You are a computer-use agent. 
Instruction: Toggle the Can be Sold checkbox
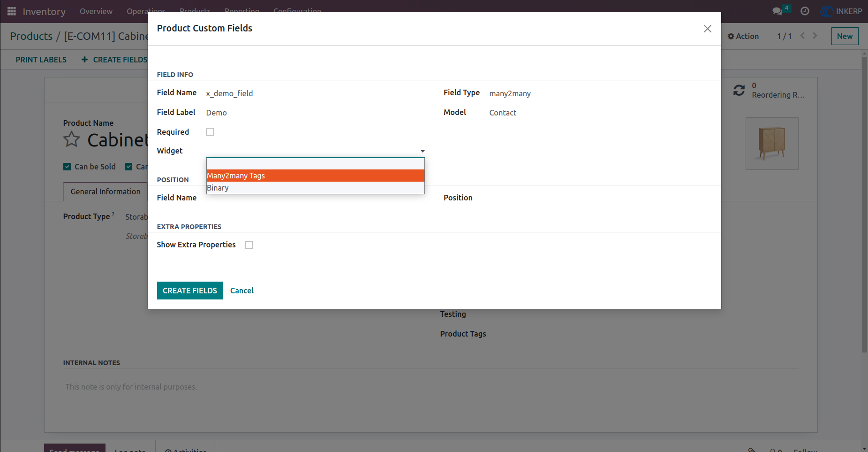[67, 167]
